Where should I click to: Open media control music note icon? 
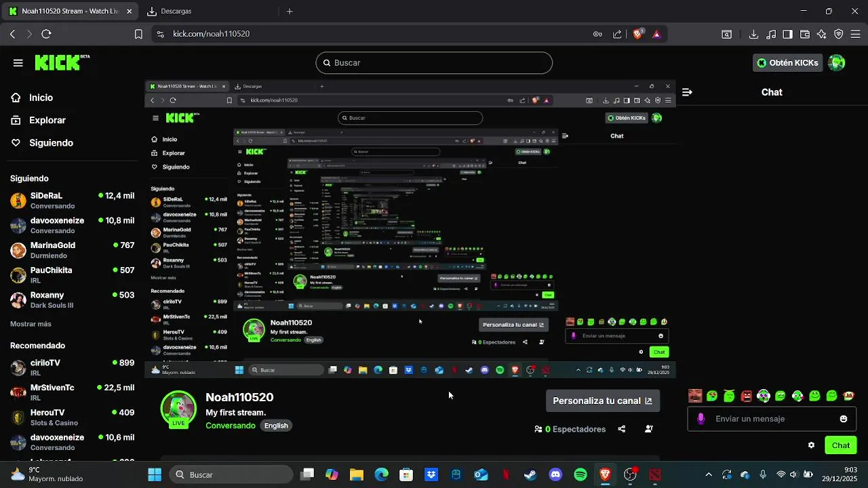pyautogui.click(x=771, y=34)
